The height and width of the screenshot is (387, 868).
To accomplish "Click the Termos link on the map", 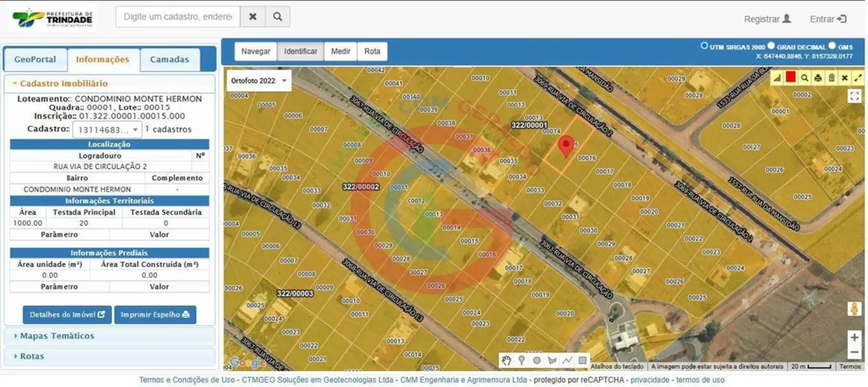I will pyautogui.click(x=850, y=366).
